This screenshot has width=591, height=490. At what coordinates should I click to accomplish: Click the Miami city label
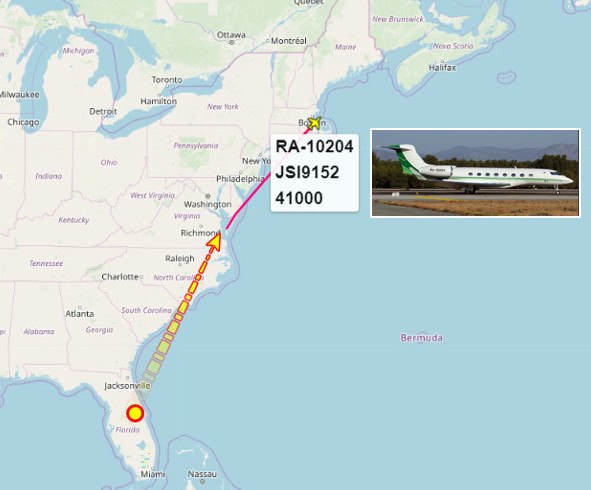point(152,474)
